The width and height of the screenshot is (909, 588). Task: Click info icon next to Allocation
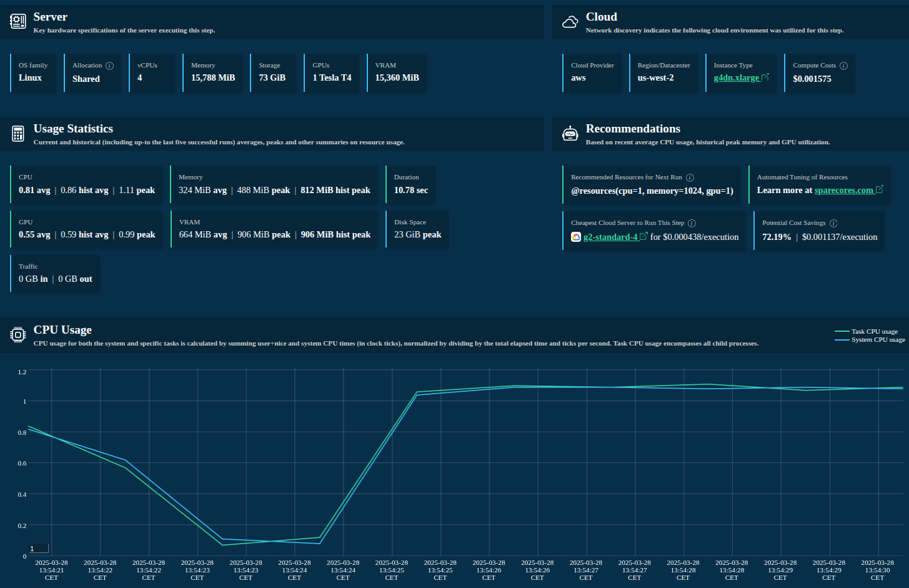pos(109,66)
